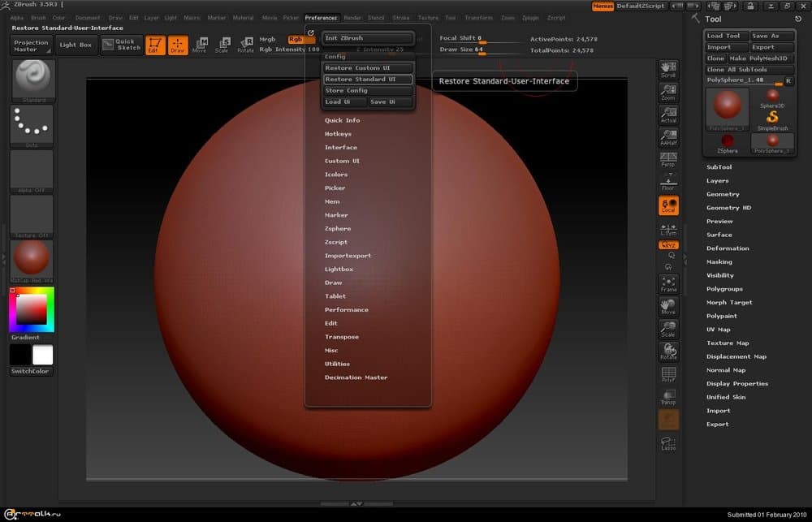Image resolution: width=812 pixels, height=522 pixels.
Task: Open the Material menu
Action: [243, 18]
